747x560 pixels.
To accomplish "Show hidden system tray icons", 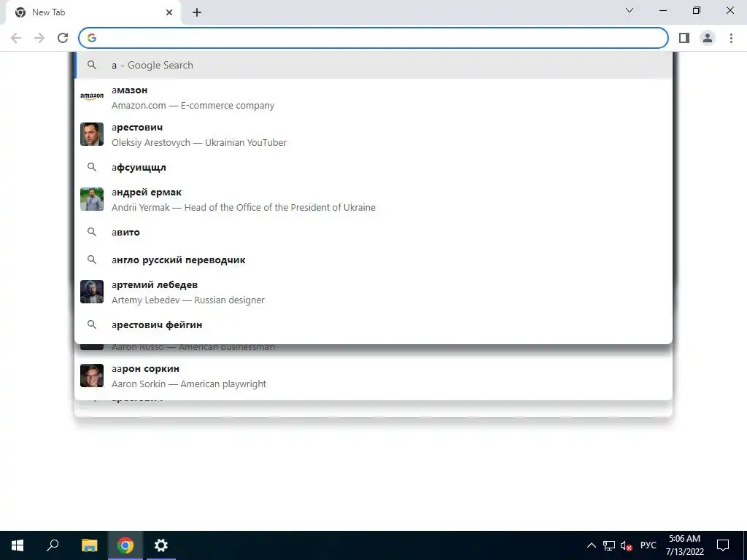I will (x=591, y=545).
